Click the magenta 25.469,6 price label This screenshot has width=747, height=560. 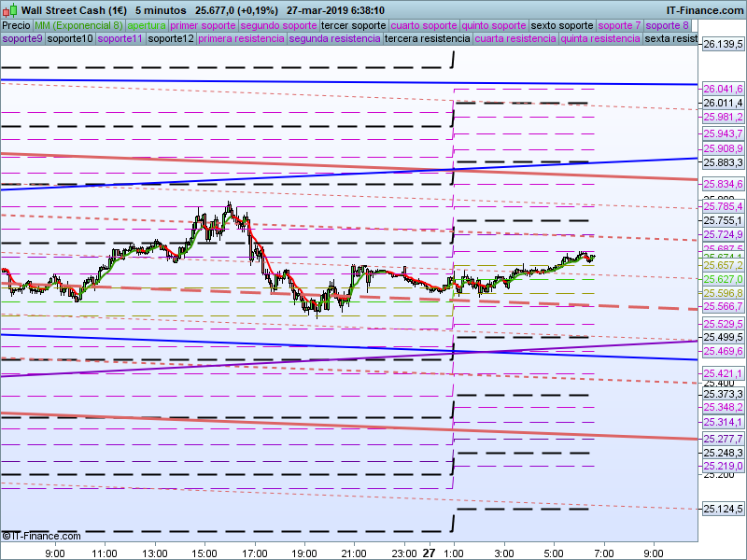pyautogui.click(x=723, y=351)
